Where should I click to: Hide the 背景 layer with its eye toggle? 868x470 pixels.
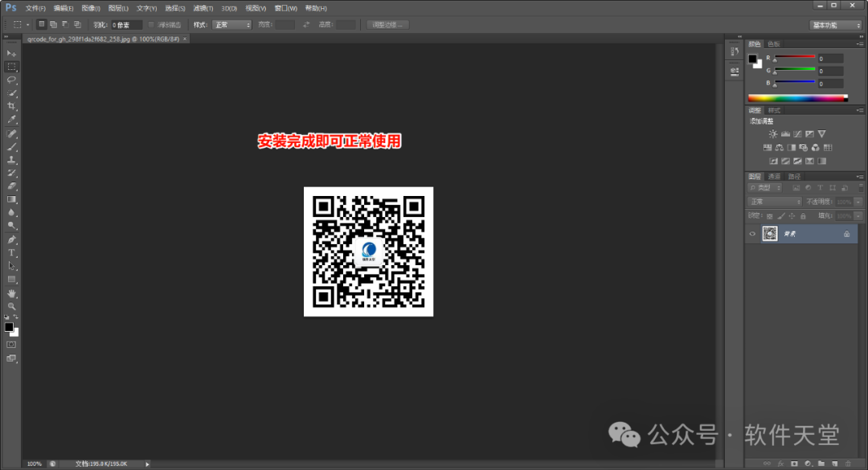tap(751, 233)
